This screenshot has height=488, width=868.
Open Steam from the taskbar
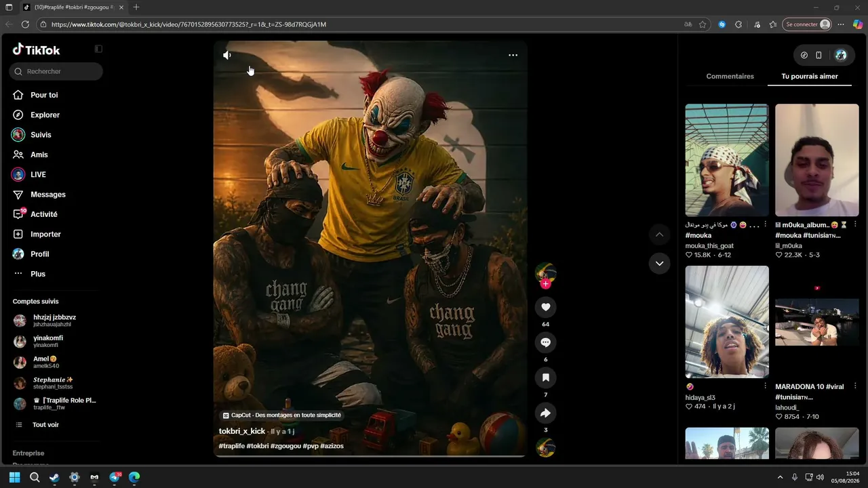click(54, 477)
